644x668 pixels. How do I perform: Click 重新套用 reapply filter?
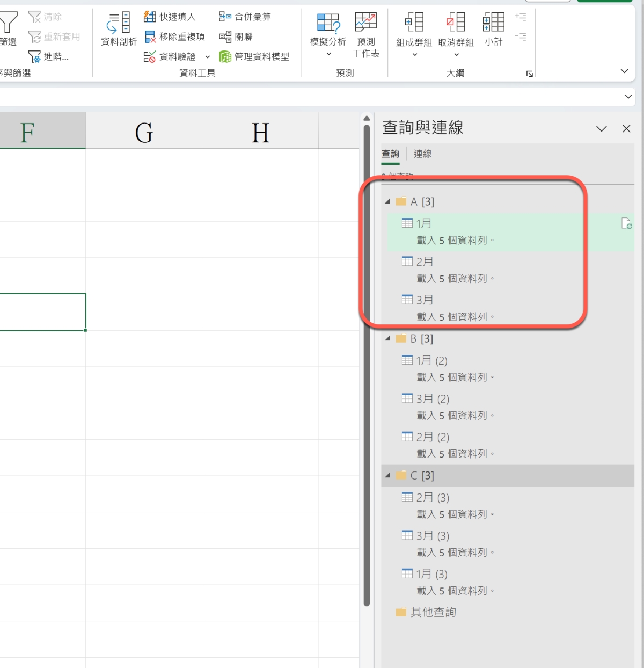[54, 37]
